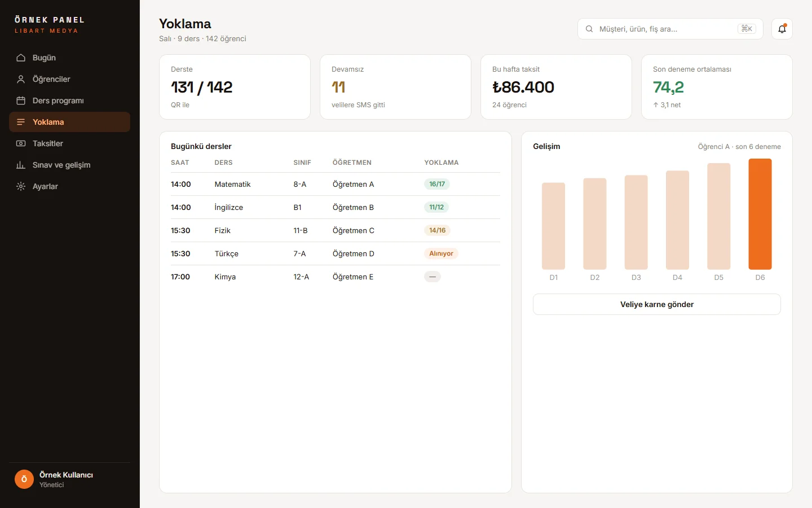
Task: Click the 131 / 142 Derste value
Action: (x=202, y=87)
